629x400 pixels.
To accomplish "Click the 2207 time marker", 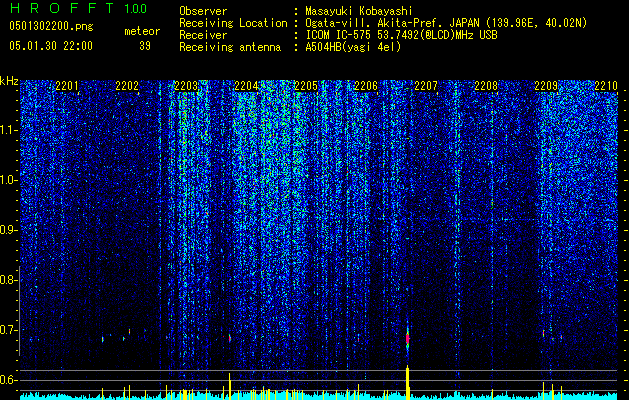I will [426, 86].
